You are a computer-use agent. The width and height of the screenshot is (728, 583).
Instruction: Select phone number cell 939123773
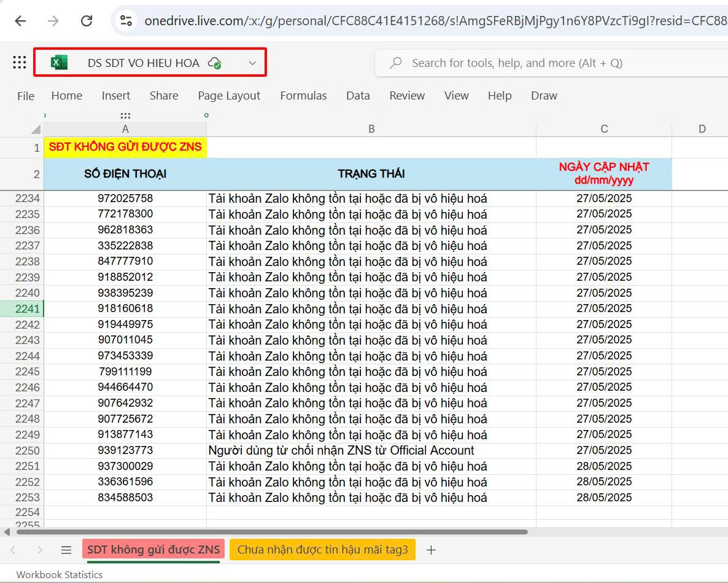125,450
